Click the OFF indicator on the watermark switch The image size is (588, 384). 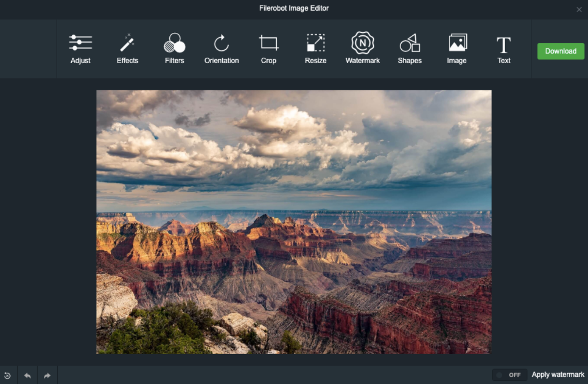pyautogui.click(x=514, y=374)
